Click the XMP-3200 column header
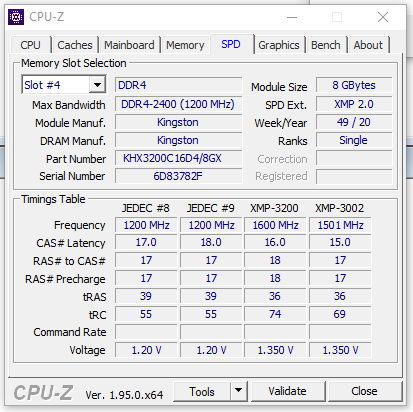Viewport: 413px width, 412px height. coord(274,208)
